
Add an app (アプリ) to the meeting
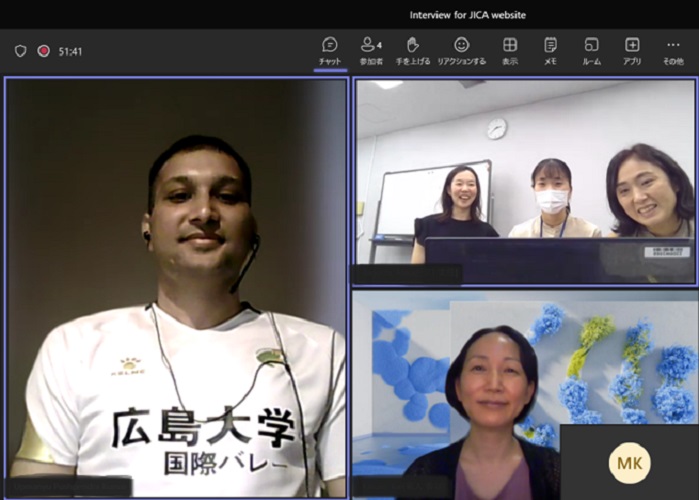point(632,50)
